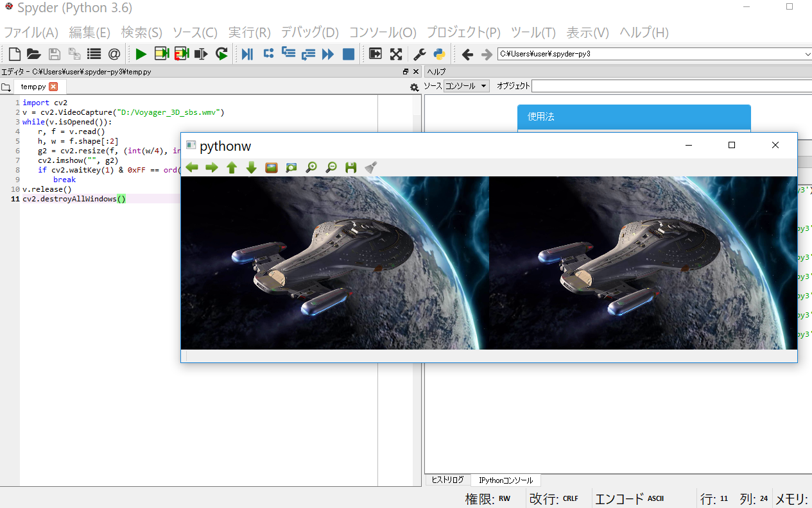Open the 実行(R) menu
Image resolution: width=812 pixels, height=508 pixels.
(250, 32)
